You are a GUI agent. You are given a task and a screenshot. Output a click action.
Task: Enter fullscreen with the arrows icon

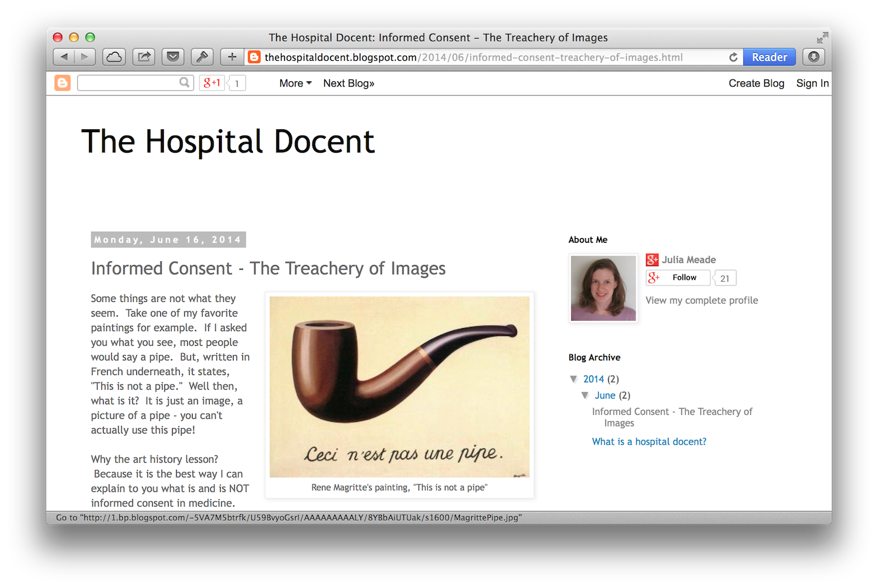tap(822, 37)
